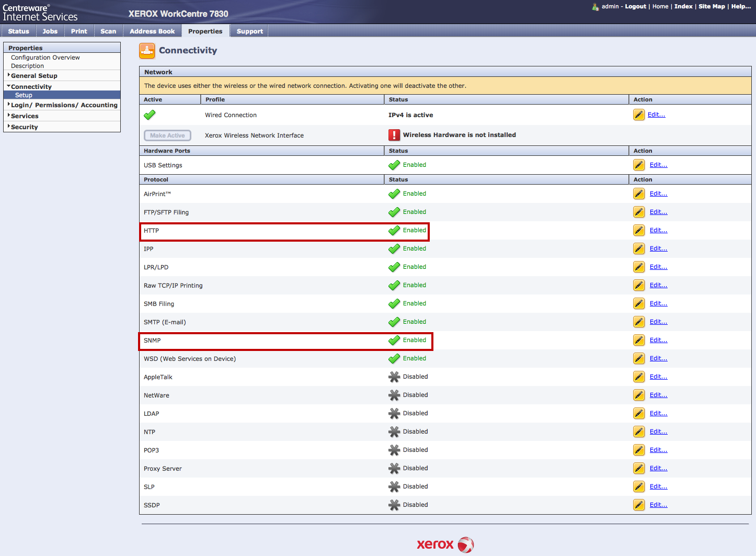Go to the Support tab
Image resolution: width=756 pixels, height=556 pixels.
point(250,31)
